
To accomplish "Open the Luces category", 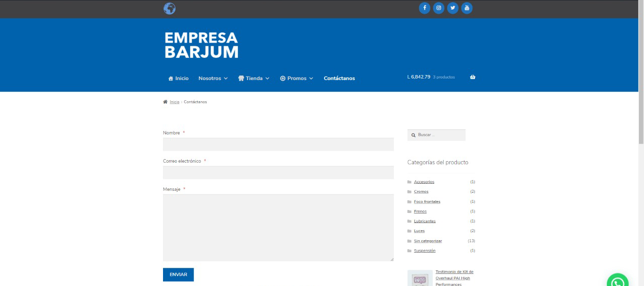I will coord(419,231).
